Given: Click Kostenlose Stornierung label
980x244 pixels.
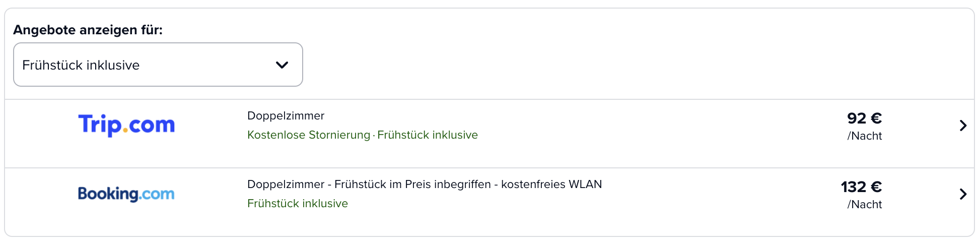Looking at the screenshot, I should pos(309,135).
